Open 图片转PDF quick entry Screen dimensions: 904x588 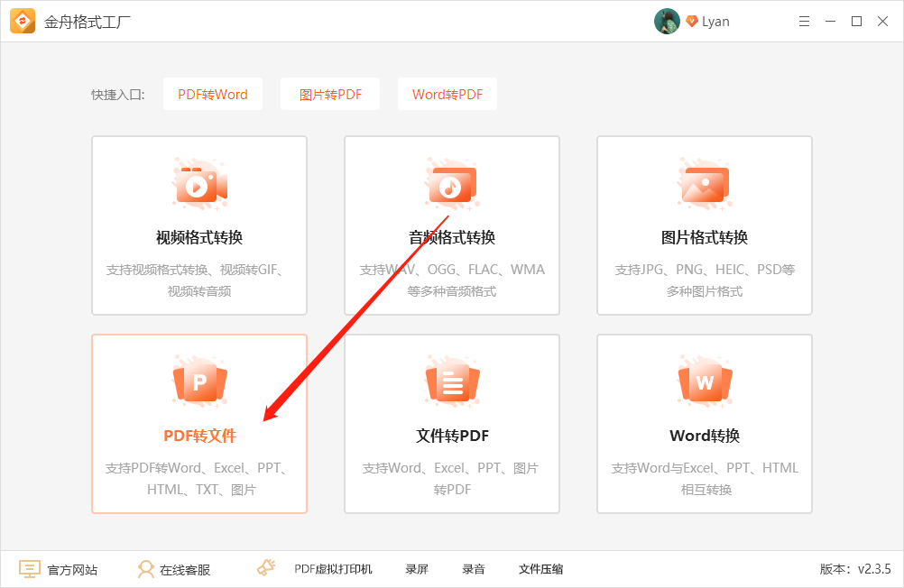(330, 94)
